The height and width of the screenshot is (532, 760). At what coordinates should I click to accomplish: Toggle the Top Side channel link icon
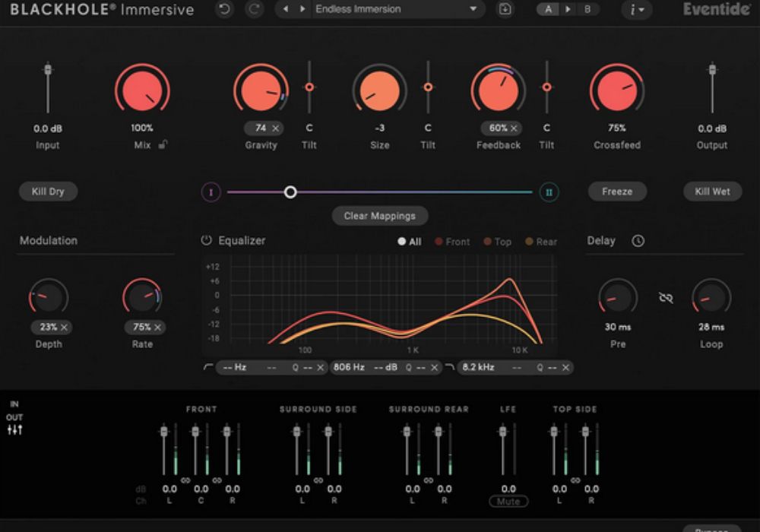(x=575, y=480)
